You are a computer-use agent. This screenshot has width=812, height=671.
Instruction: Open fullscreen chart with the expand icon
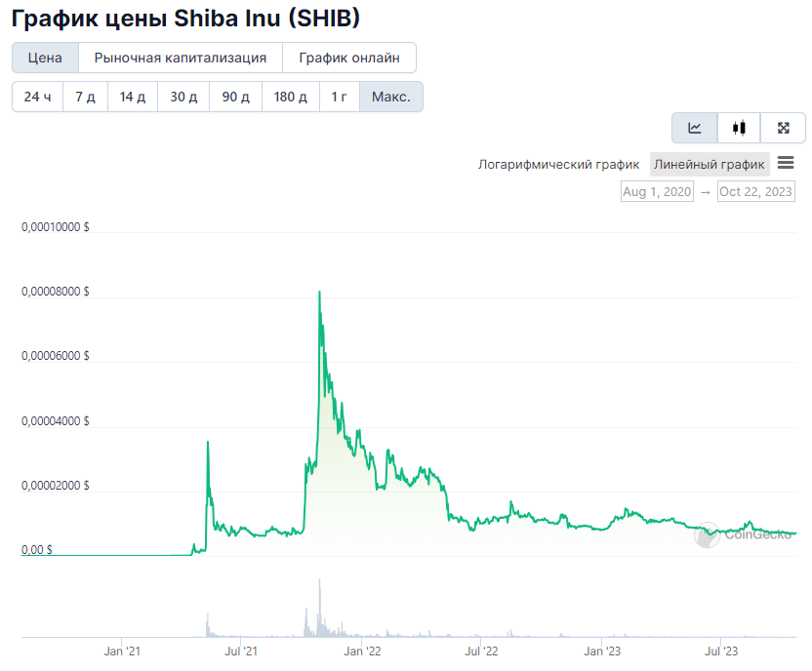[783, 128]
